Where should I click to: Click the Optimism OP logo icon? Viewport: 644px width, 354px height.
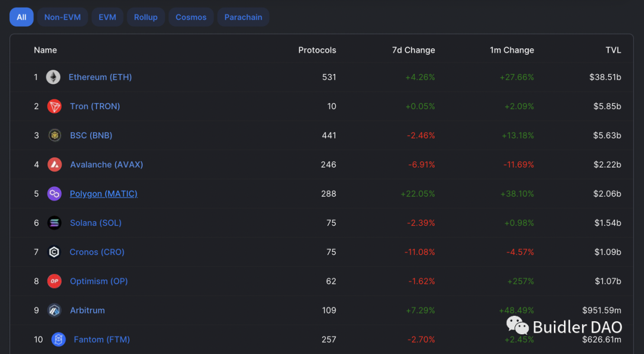tap(54, 281)
